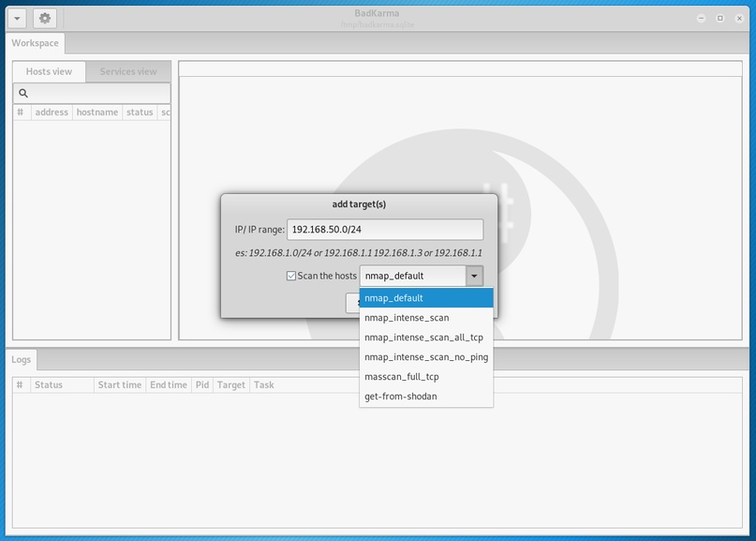
Task: Select the Workspace tab
Action: [x=35, y=43]
